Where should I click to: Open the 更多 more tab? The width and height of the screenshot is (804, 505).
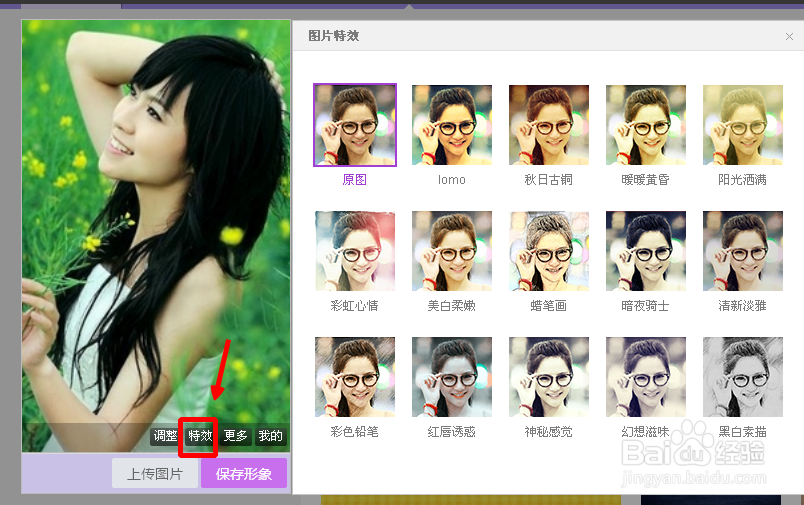coord(235,436)
